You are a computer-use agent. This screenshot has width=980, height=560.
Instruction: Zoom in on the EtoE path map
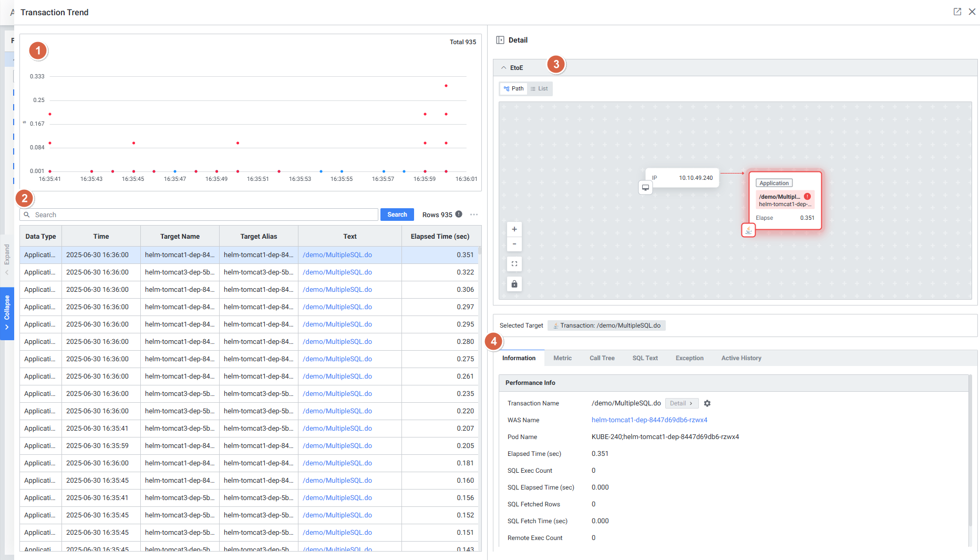[x=514, y=229]
